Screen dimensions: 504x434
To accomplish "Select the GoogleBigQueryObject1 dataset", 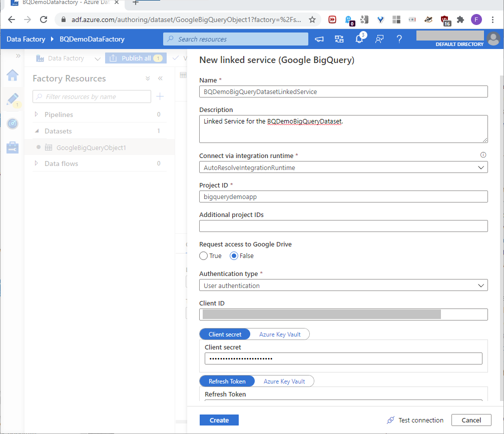I will tap(91, 147).
